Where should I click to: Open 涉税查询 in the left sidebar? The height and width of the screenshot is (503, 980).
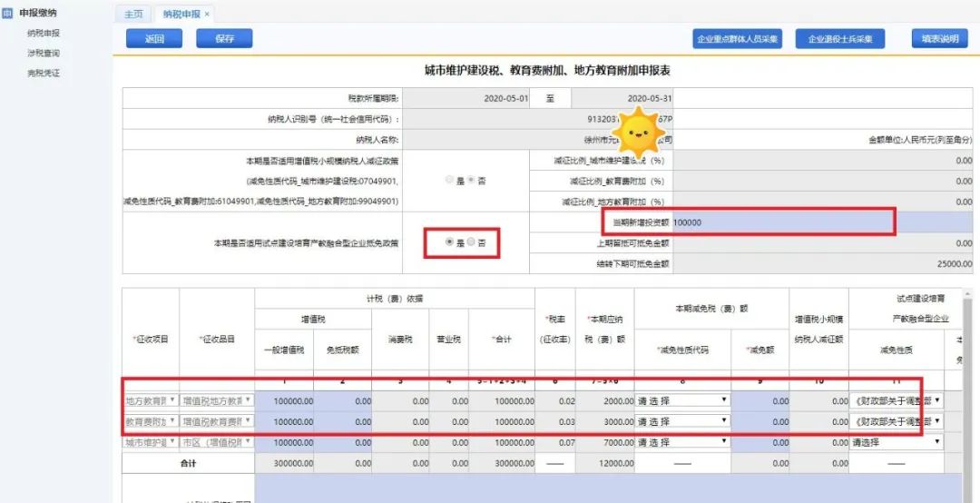tap(44, 53)
